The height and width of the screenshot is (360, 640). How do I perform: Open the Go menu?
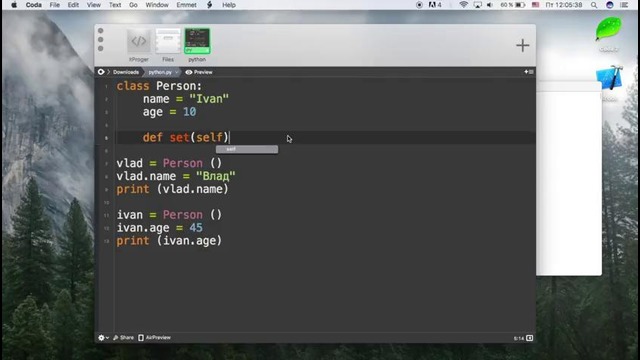(133, 5)
